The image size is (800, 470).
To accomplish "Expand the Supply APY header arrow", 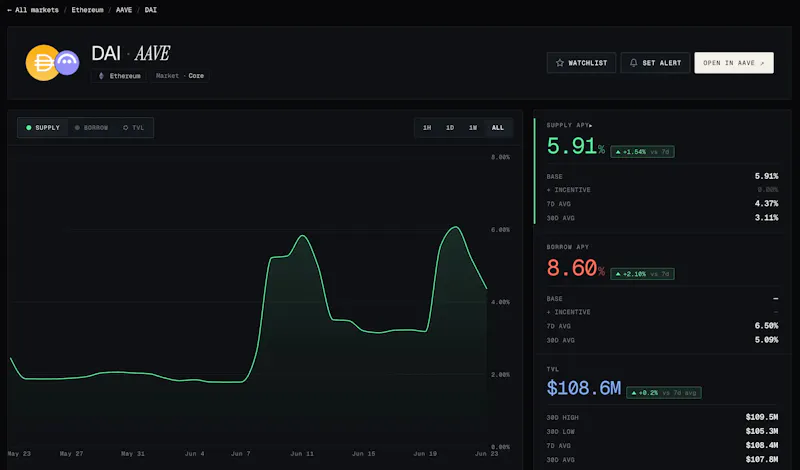I will (591, 126).
